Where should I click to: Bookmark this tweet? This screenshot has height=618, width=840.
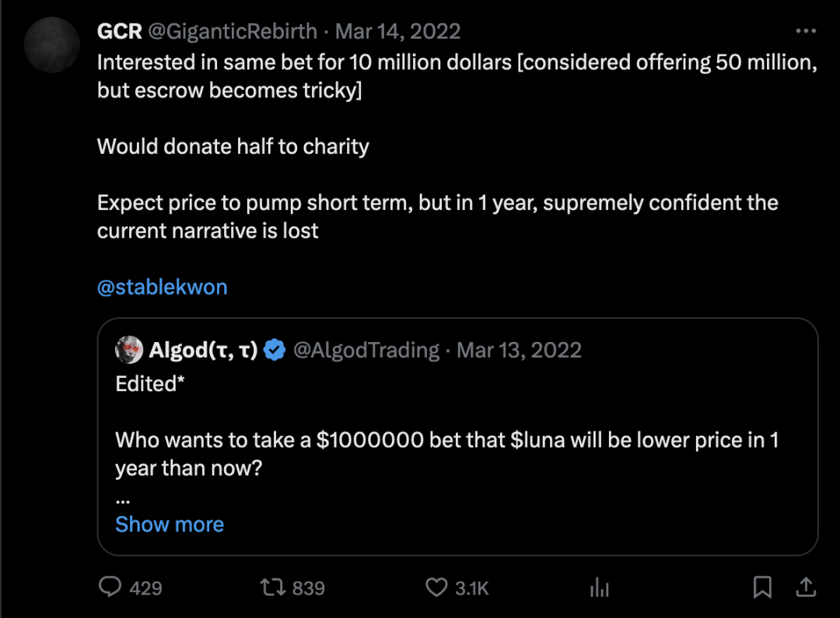tap(763, 587)
